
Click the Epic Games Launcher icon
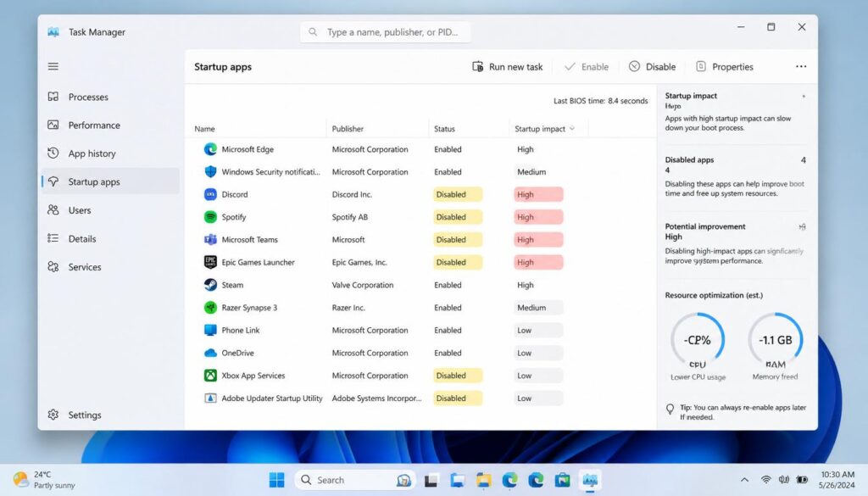point(210,262)
